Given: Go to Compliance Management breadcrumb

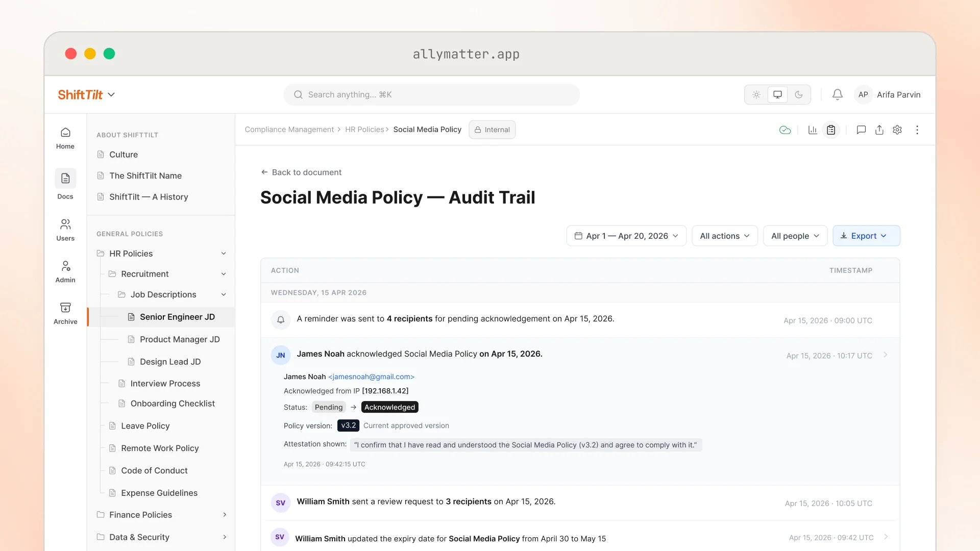Looking at the screenshot, I should [x=289, y=130].
